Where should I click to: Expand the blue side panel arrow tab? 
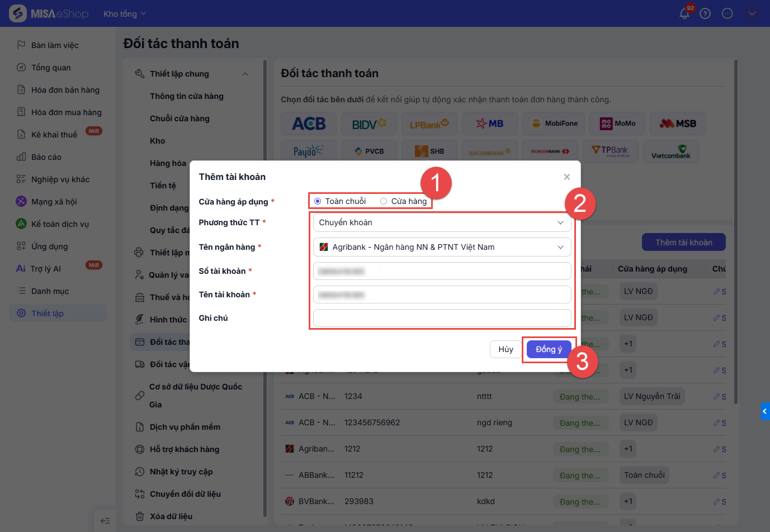[766, 411]
